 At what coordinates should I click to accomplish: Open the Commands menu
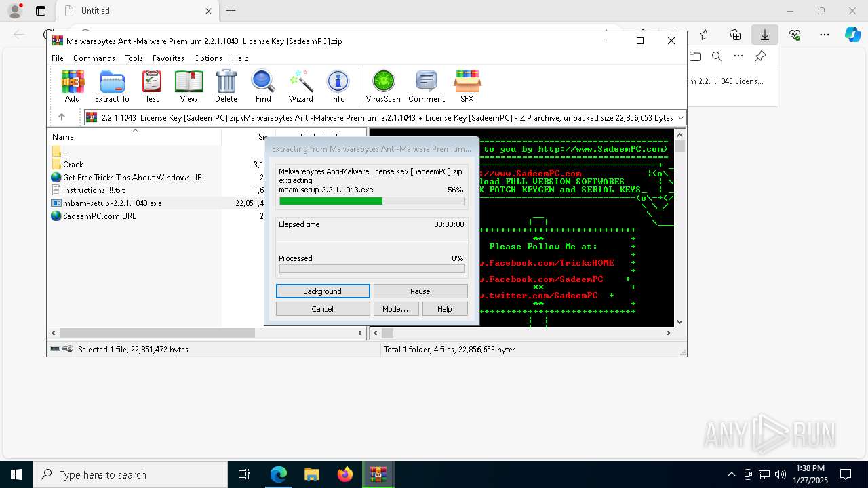(94, 58)
